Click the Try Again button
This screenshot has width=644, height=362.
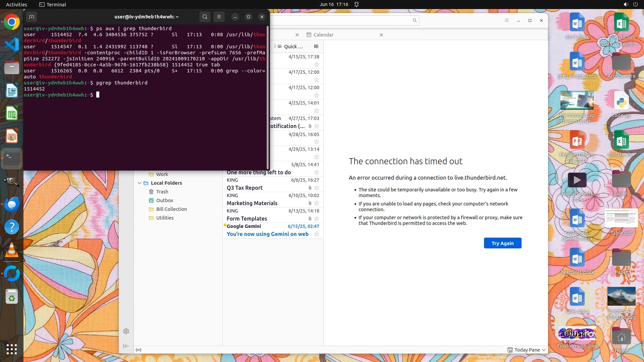(x=502, y=243)
